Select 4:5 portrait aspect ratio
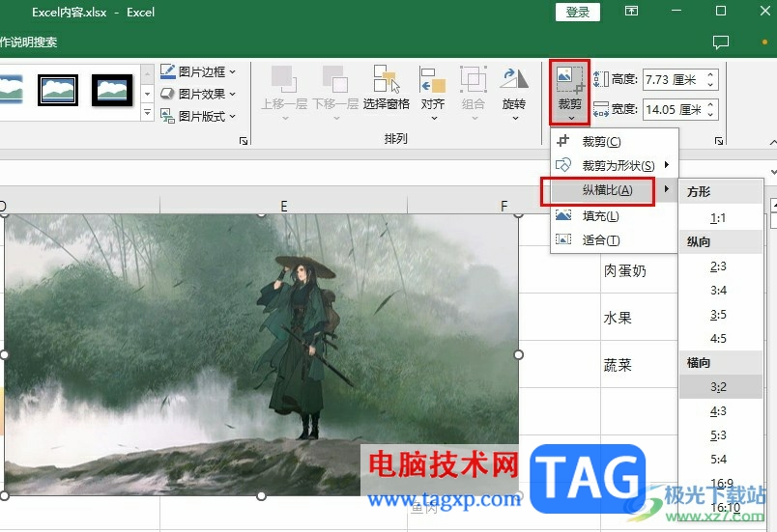The image size is (777, 532). 721,339
